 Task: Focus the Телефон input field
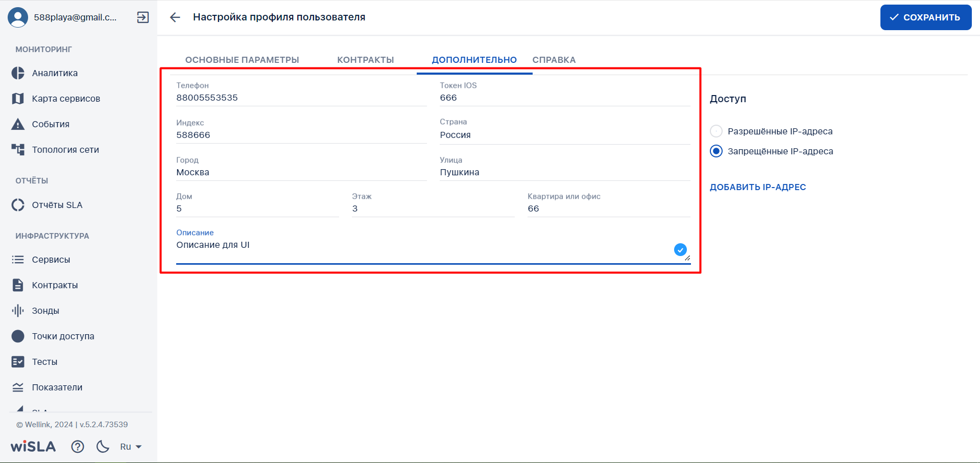click(301, 98)
